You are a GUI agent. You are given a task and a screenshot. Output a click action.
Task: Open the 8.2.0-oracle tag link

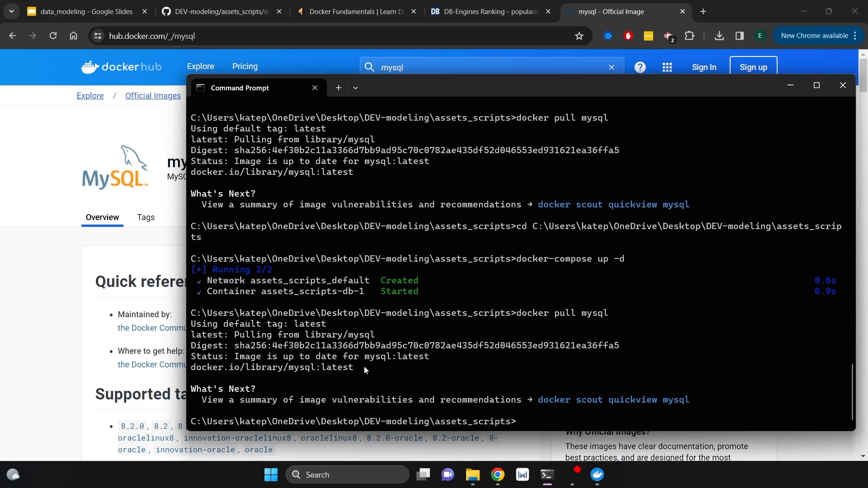[394, 438]
